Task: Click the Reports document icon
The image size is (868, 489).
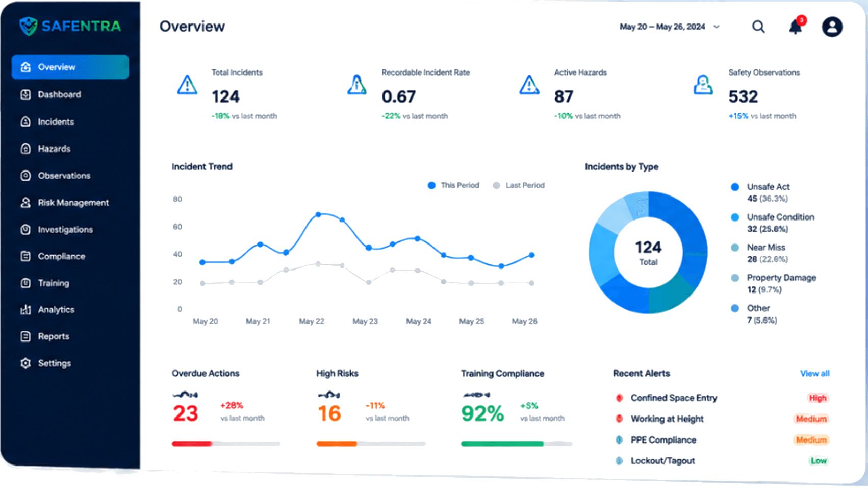Action: click(x=25, y=336)
